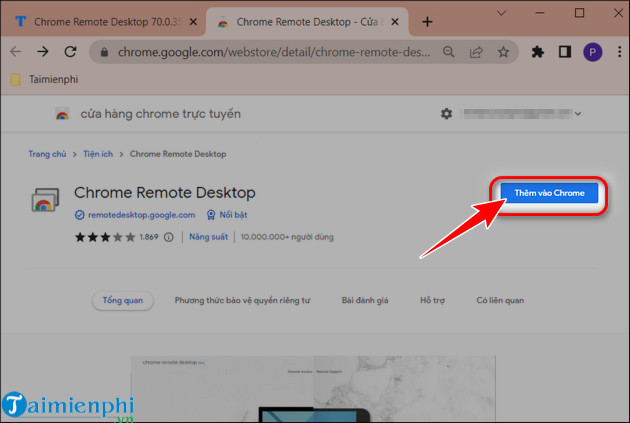This screenshot has height=423, width=630.
Task: Select the Tổng quan tab
Action: pyautogui.click(x=123, y=300)
